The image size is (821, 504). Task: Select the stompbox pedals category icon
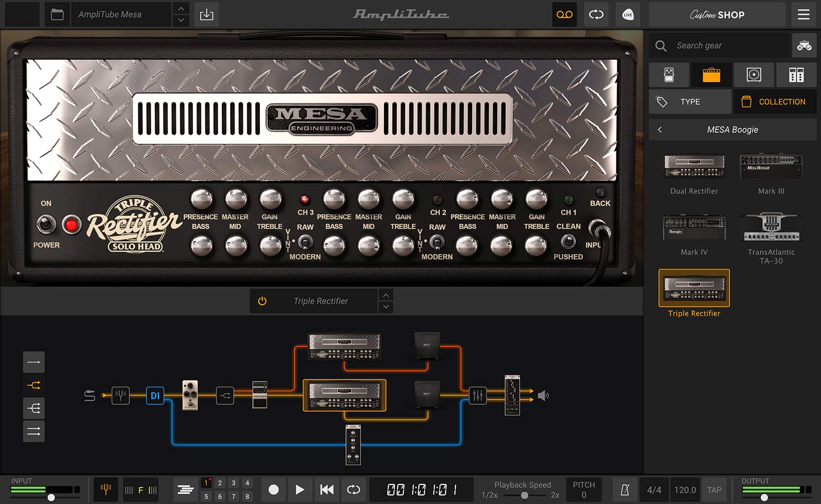tap(669, 75)
